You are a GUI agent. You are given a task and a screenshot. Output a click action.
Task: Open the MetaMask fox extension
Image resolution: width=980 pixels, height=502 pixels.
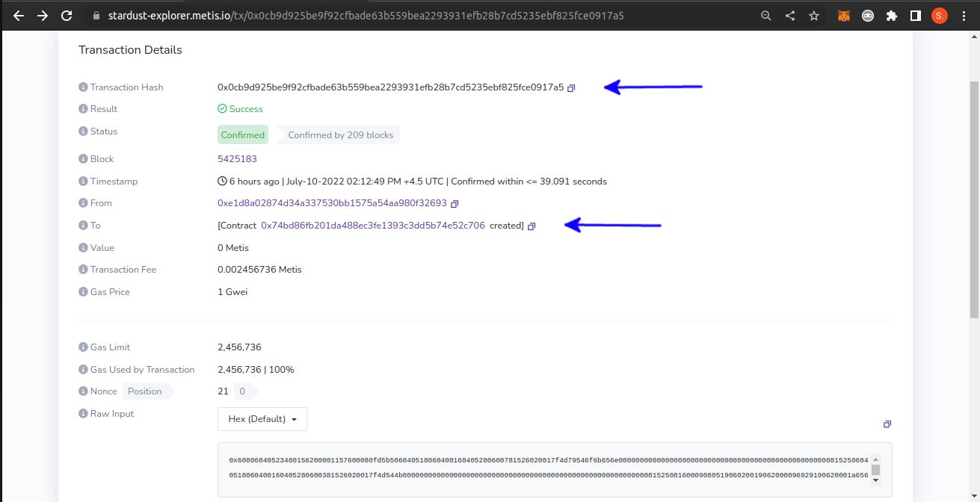pyautogui.click(x=843, y=16)
